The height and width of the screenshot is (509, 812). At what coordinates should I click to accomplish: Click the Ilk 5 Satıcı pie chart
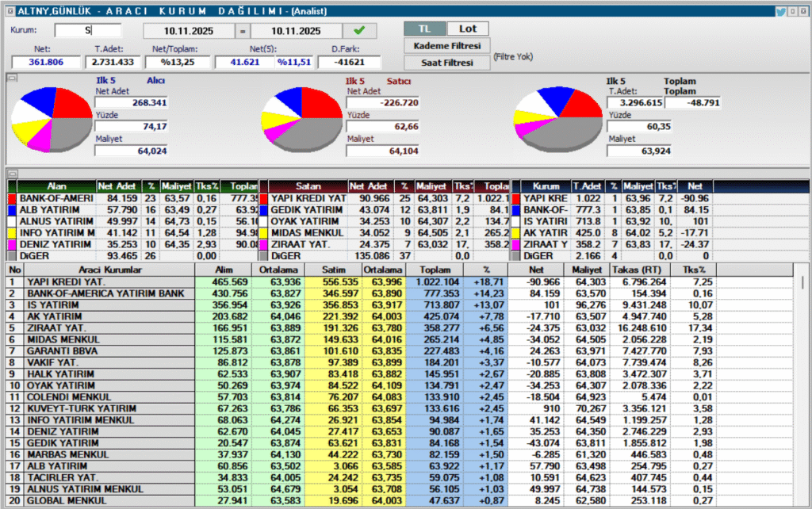pyautogui.click(x=302, y=120)
